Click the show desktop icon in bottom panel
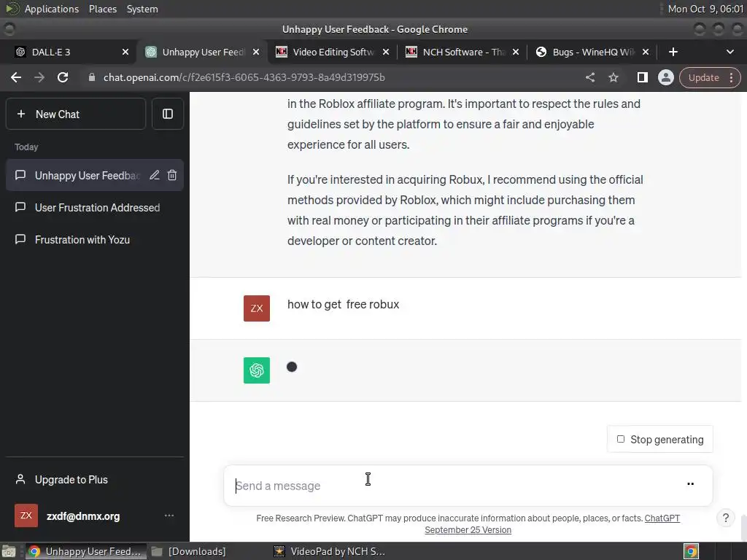Screen dimensions: 747x560 9,551
